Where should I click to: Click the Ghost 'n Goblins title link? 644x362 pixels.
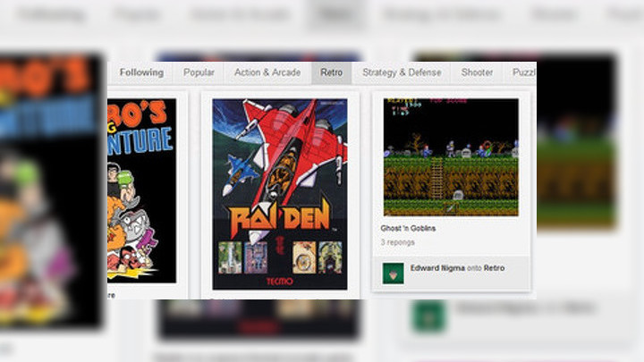pyautogui.click(x=408, y=229)
